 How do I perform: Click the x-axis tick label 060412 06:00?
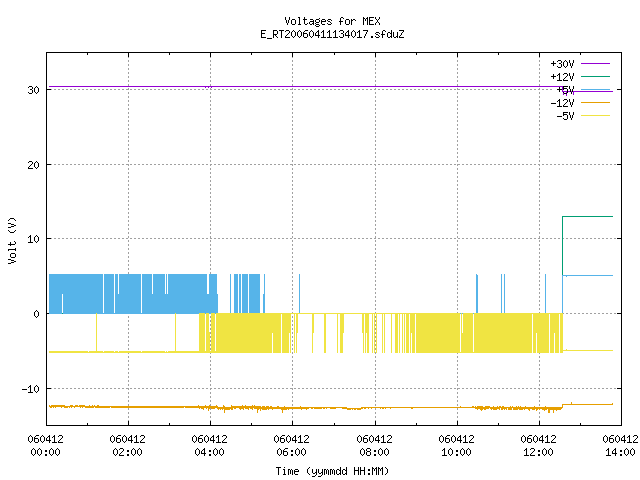tap(291, 445)
